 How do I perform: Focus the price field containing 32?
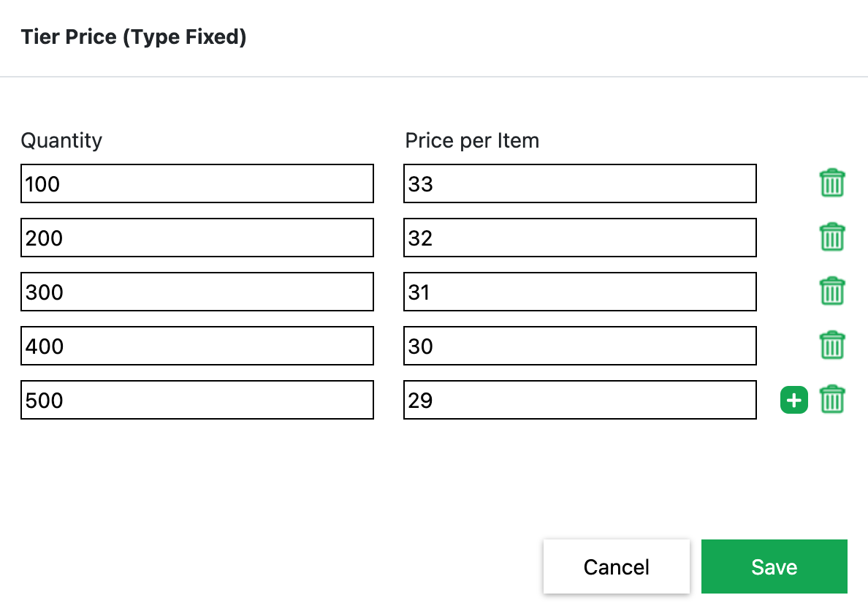coord(579,238)
